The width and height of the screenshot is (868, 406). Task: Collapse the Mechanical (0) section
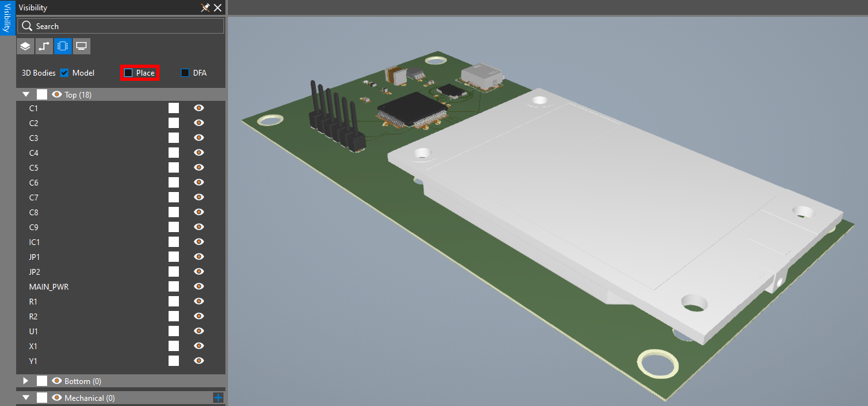26,398
